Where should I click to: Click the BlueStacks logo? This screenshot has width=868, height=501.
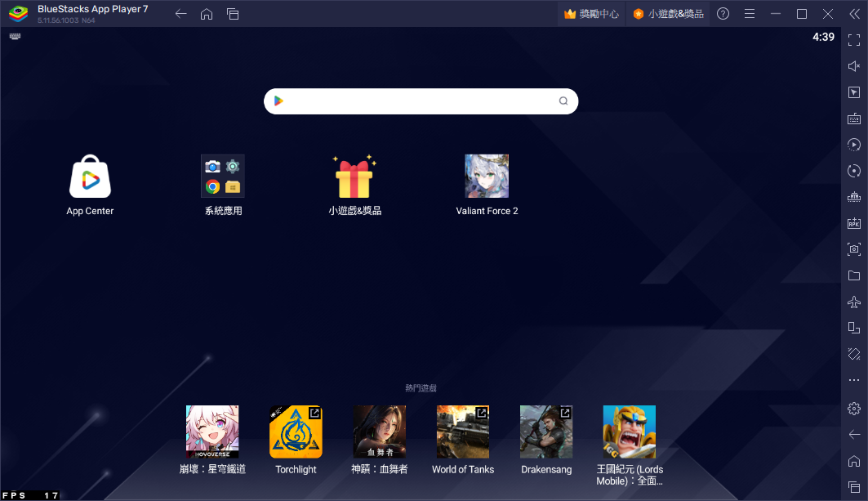click(18, 13)
